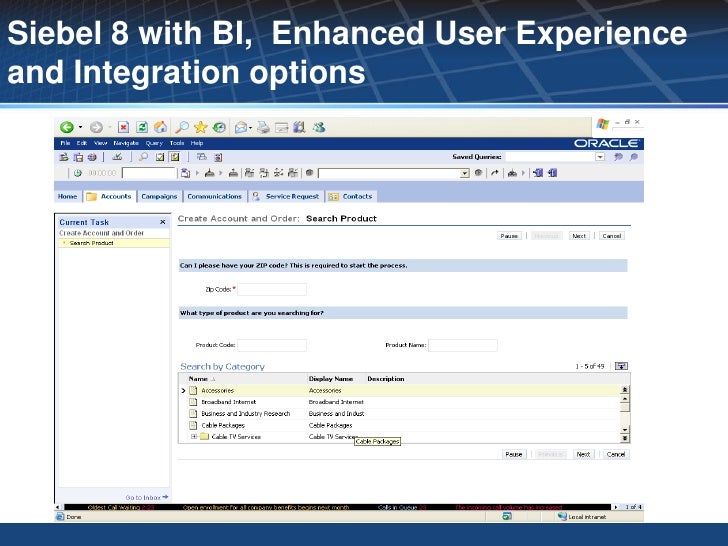Open browser History icon
The height and width of the screenshot is (546, 728).
click(219, 127)
